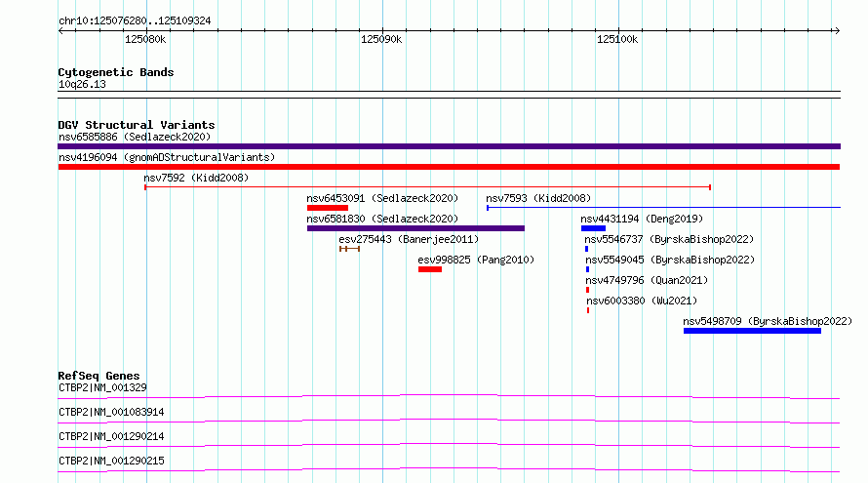Click the DGV Structural Variants track title
The width and height of the screenshot is (868, 483).
tap(137, 125)
